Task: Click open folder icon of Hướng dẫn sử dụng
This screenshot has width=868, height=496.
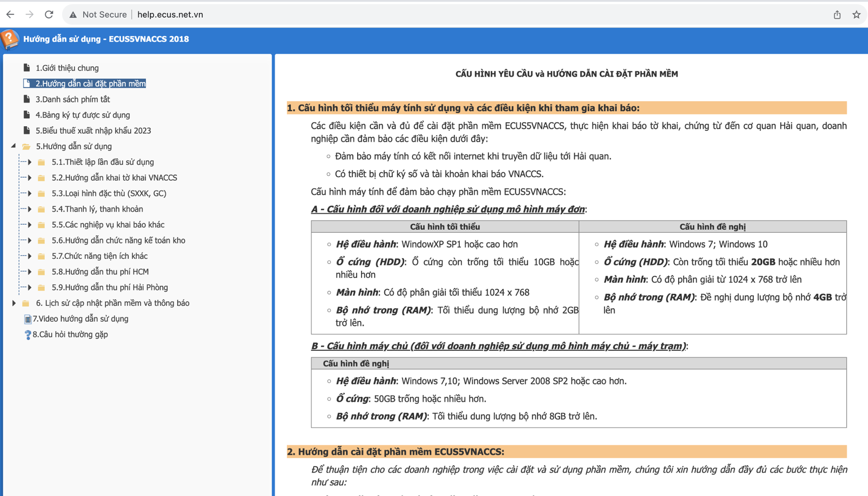Action: coord(26,146)
